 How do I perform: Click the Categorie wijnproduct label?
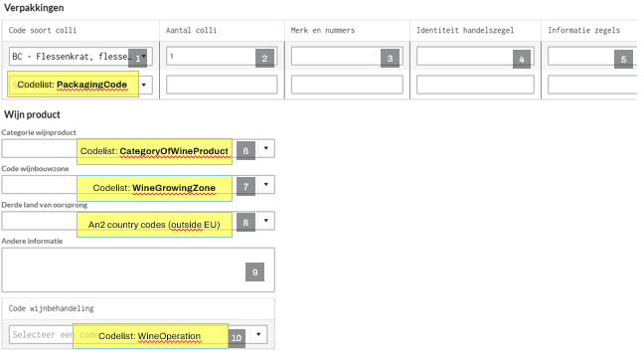39,132
